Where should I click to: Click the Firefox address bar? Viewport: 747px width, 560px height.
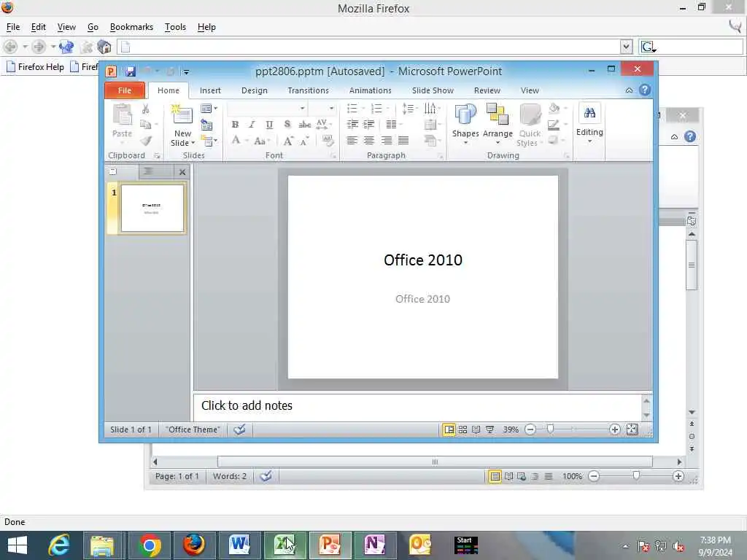coord(369,47)
